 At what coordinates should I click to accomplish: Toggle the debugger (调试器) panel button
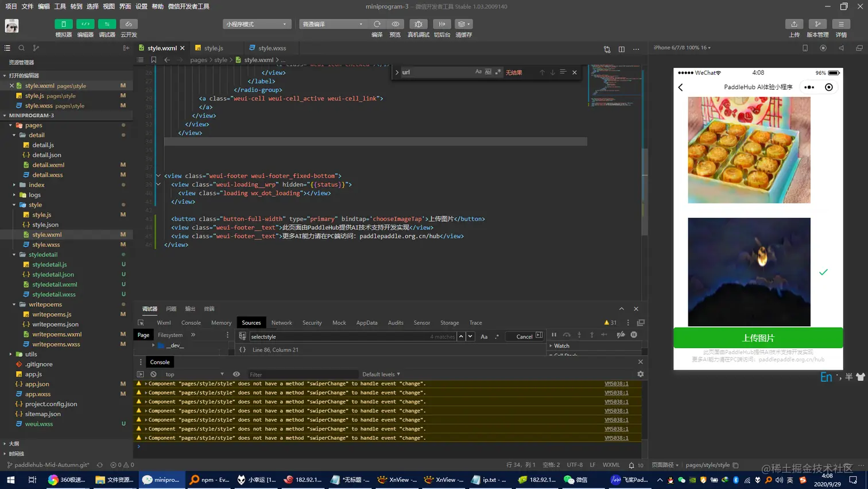107,24
